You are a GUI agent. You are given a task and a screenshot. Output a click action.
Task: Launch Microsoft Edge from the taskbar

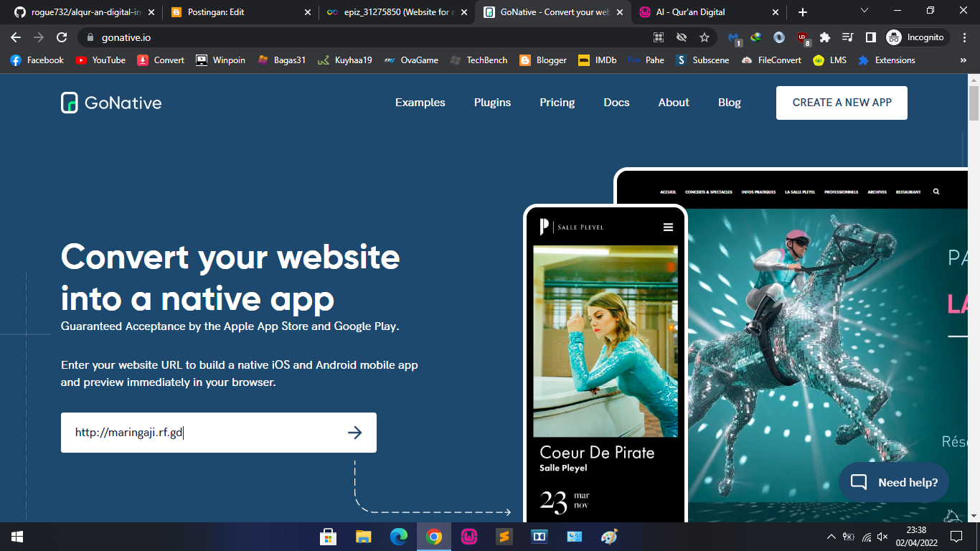point(399,537)
